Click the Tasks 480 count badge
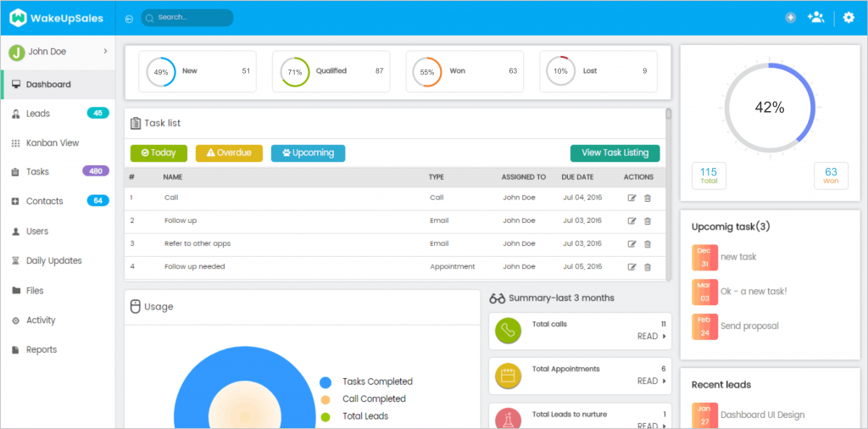Image resolution: width=868 pixels, height=429 pixels. click(96, 171)
